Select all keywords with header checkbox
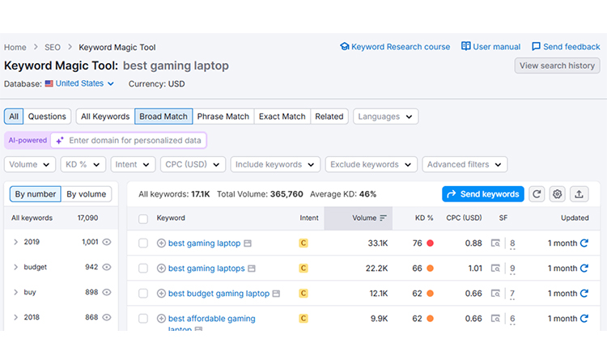Image resolution: width=607 pixels, height=364 pixels. click(143, 218)
